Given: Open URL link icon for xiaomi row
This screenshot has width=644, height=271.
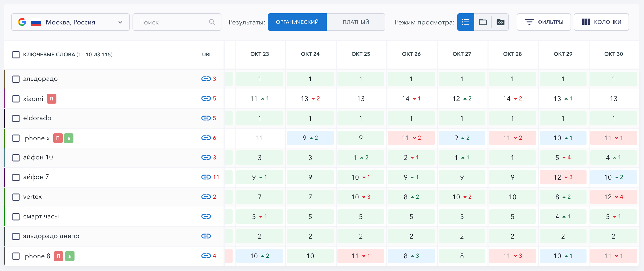Looking at the screenshot, I should [x=206, y=98].
